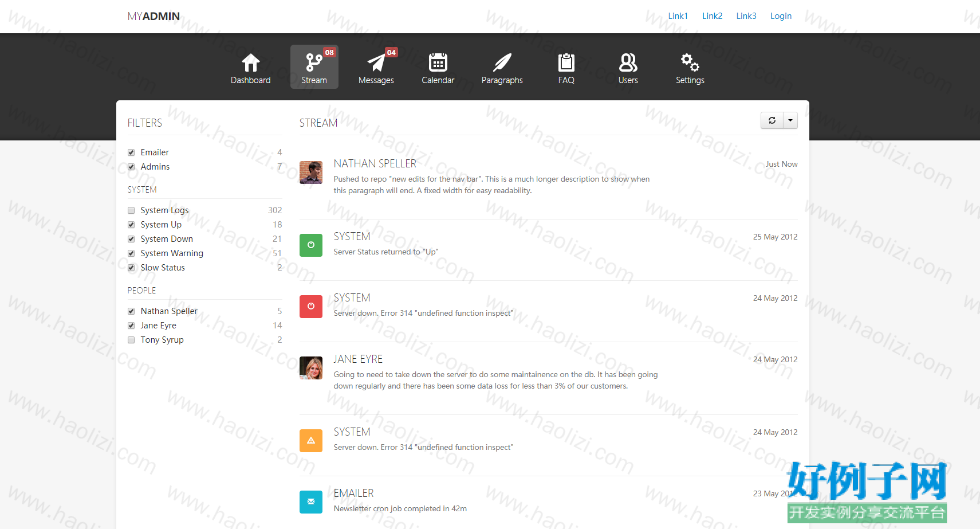The image size is (980, 529).
Task: Click the green power icon for Server Up
Action: [x=311, y=245]
